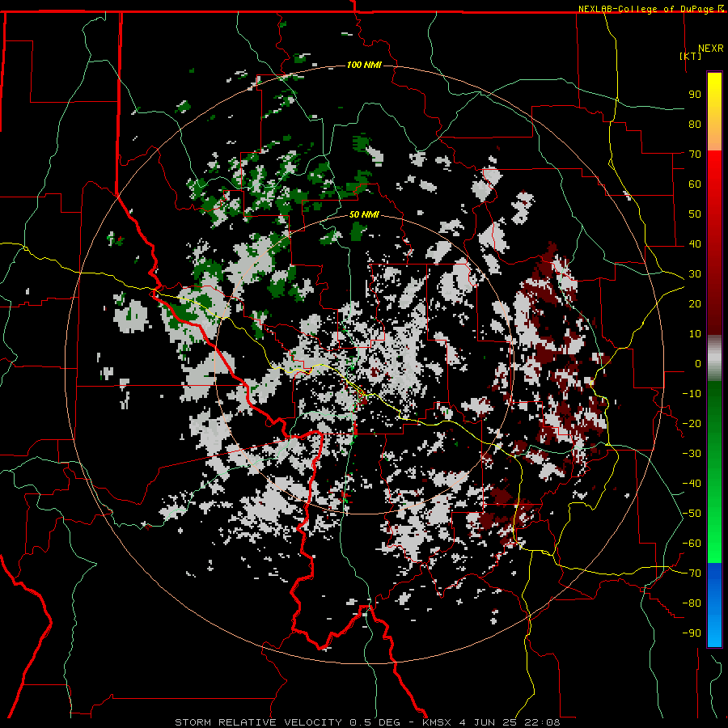Click the 70 value on the velocity scale

[x=695, y=154]
